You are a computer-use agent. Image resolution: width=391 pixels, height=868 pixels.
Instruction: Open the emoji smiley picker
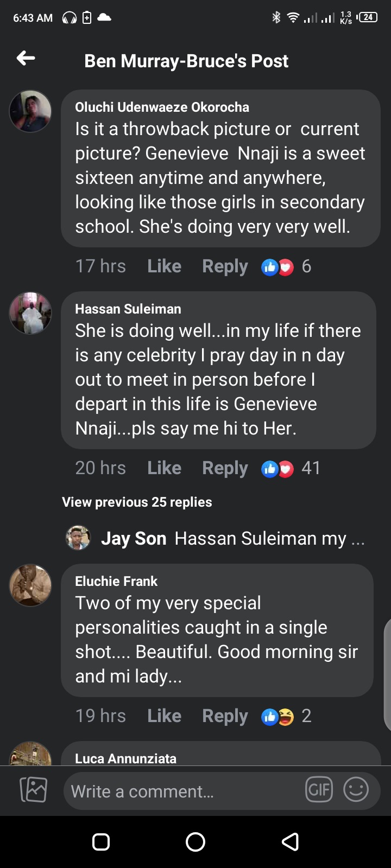(x=356, y=790)
